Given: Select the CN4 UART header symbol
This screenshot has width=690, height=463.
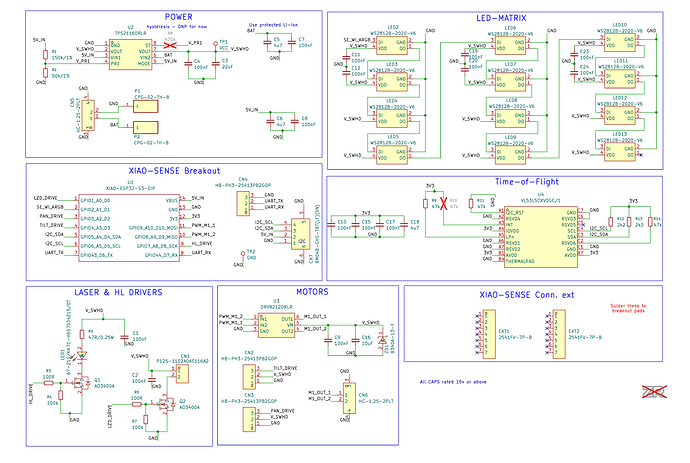Looking at the screenshot, I should click(243, 203).
